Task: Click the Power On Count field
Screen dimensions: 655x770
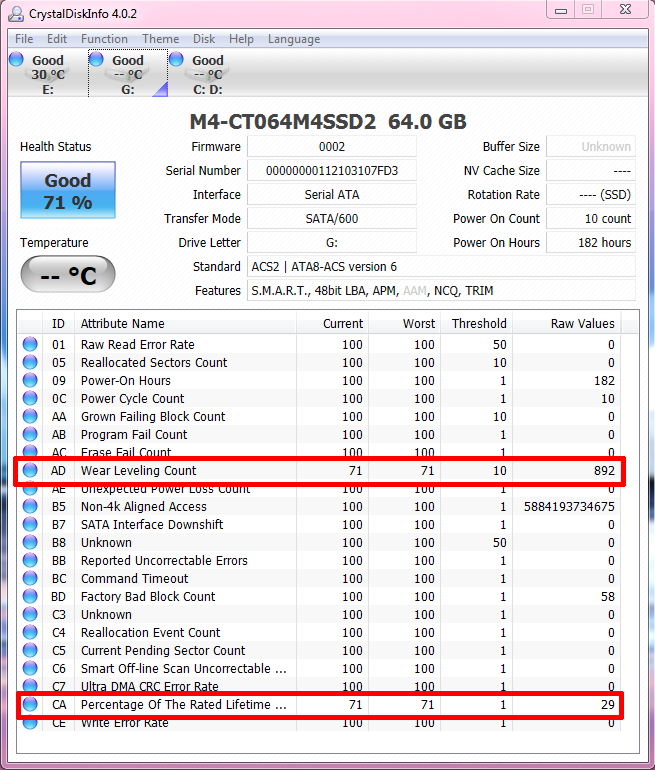Action: (x=591, y=219)
